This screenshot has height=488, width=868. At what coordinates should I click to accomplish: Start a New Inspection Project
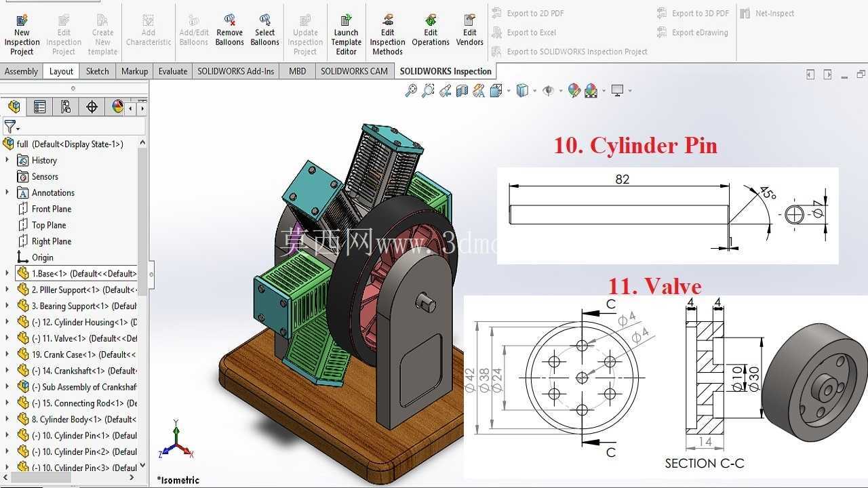tap(22, 33)
